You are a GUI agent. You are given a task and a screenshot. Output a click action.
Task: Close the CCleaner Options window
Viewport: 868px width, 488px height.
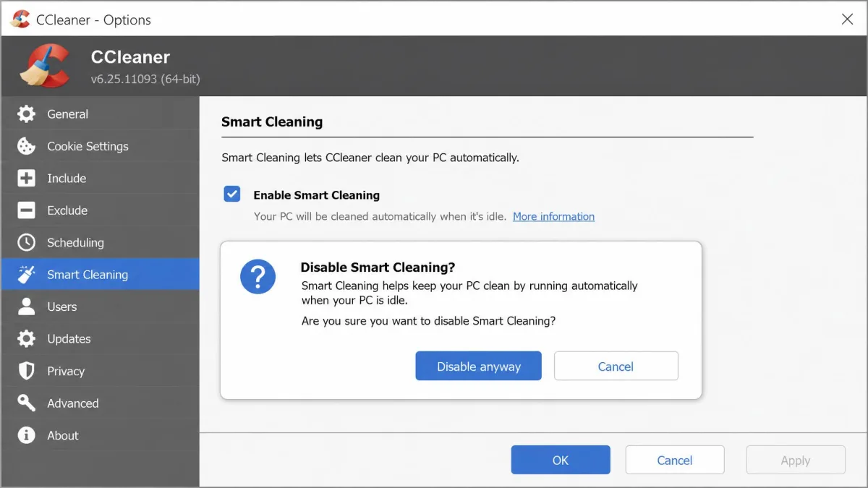pyautogui.click(x=847, y=20)
